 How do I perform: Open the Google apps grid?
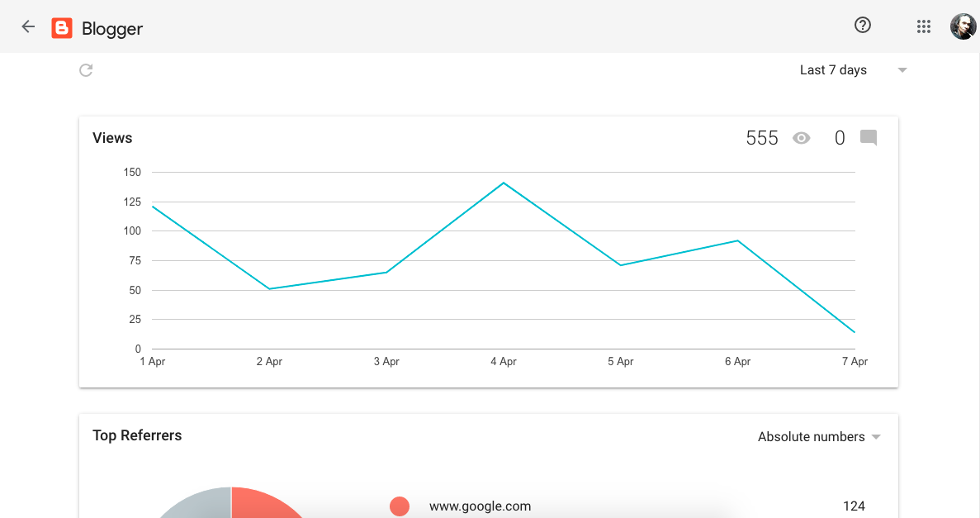(x=924, y=26)
